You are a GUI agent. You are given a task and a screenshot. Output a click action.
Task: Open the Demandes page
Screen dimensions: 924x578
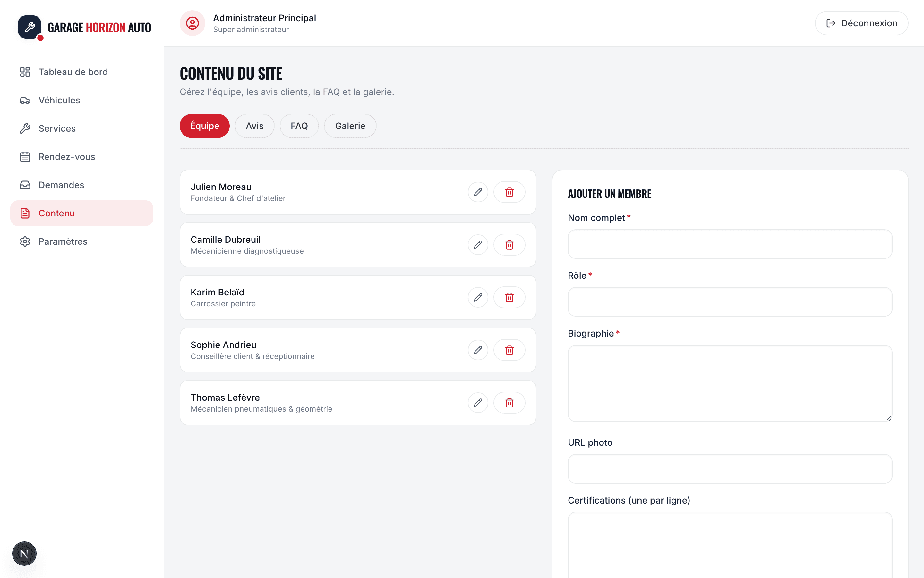tap(82, 185)
